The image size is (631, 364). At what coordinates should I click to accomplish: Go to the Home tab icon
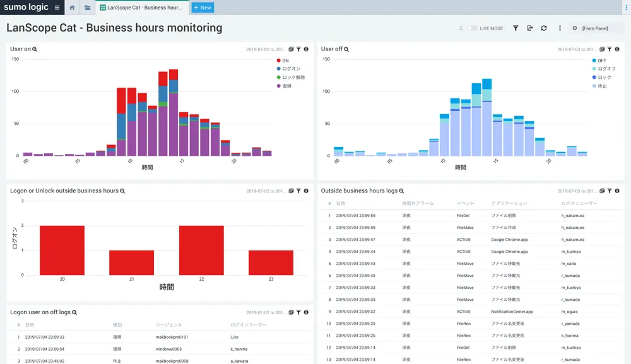click(72, 8)
